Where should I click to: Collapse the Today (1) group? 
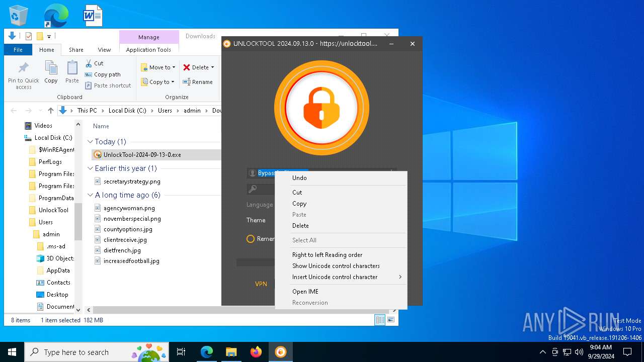coord(90,142)
